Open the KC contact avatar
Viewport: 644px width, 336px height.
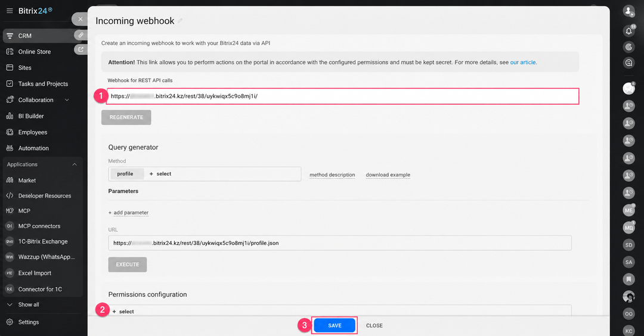(629, 331)
